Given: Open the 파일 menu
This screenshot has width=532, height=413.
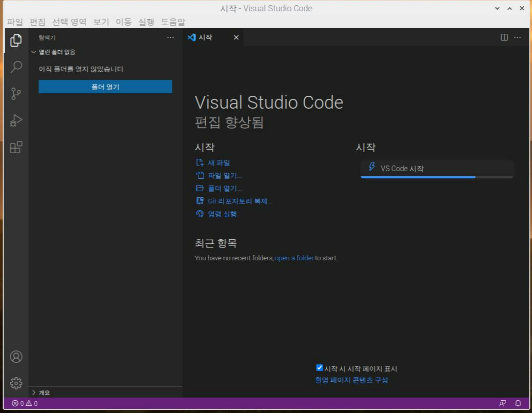Looking at the screenshot, I should (x=15, y=22).
